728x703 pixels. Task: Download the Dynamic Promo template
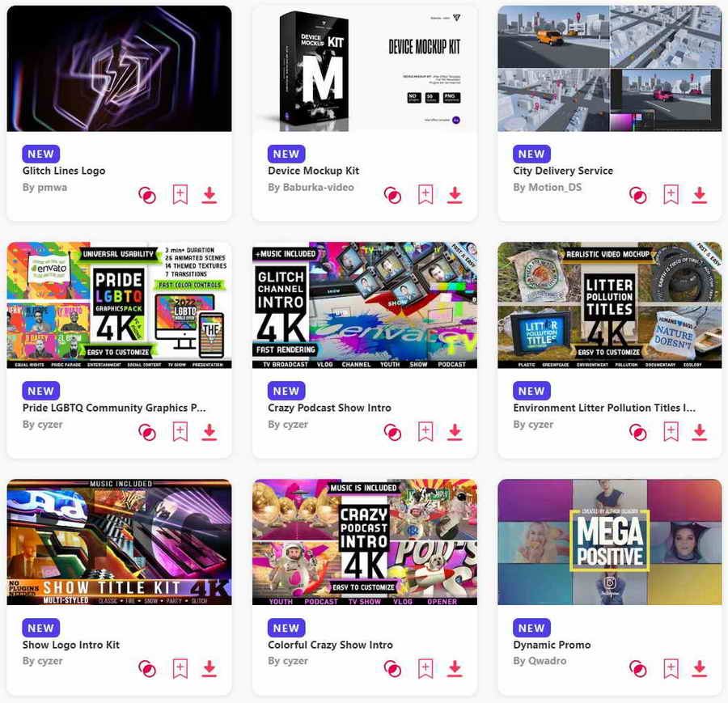pyautogui.click(x=699, y=668)
